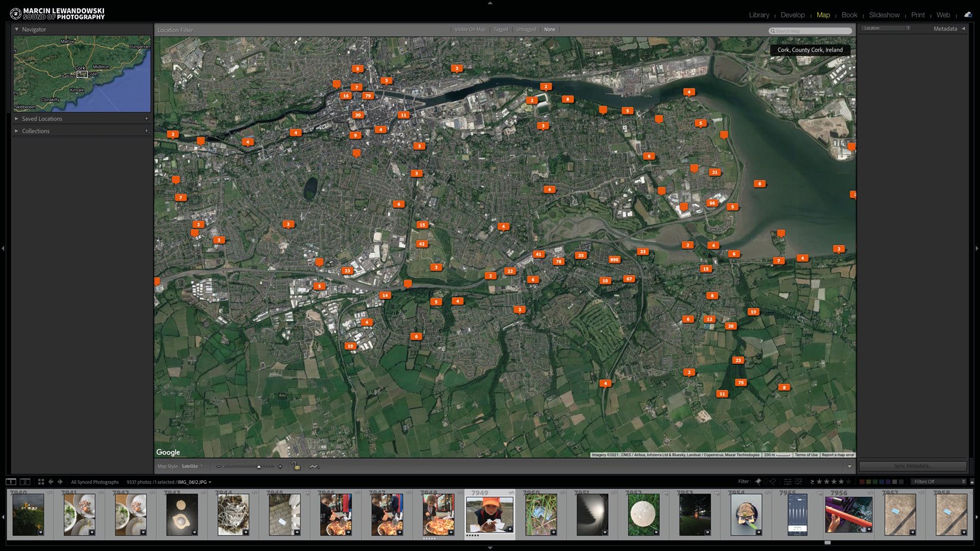Click the zoom out minus icon
This screenshot has width=980, height=551.
click(219, 466)
